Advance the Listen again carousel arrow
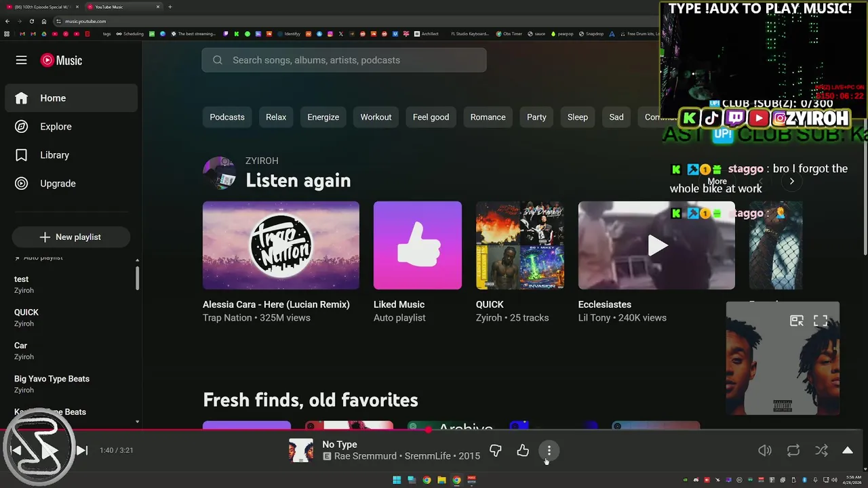 coord(791,181)
